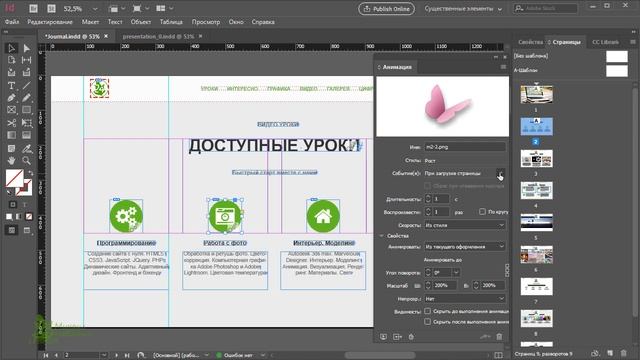Open the 'Редактирование' menu
Viewport: 640px width, 360px height.
click(50, 22)
